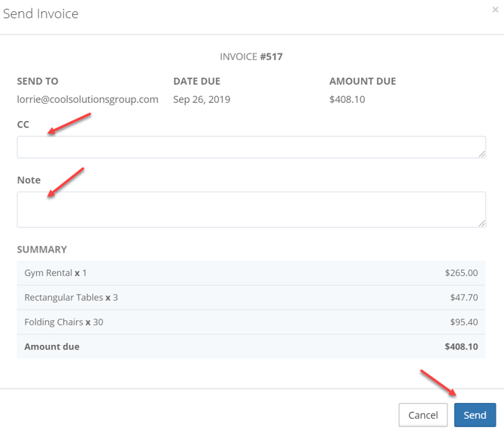Click the SUMMARY section heading
The height and width of the screenshot is (430, 504).
tap(41, 250)
